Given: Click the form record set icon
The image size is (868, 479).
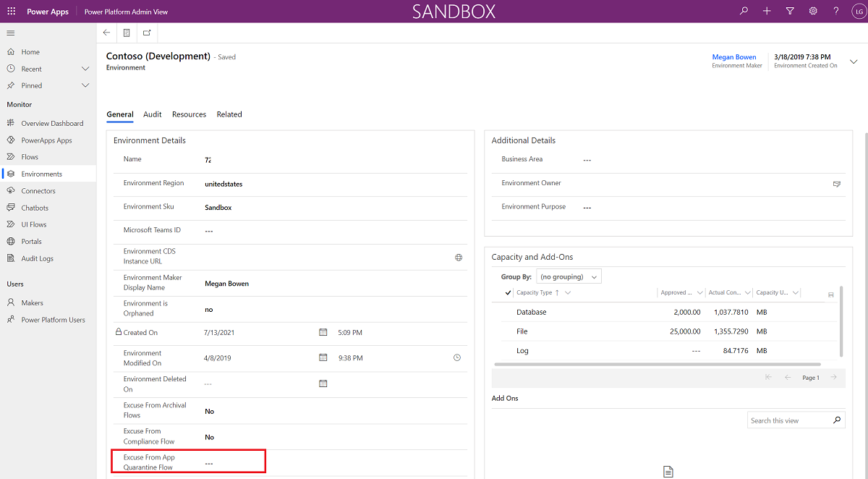Looking at the screenshot, I should pos(127,33).
